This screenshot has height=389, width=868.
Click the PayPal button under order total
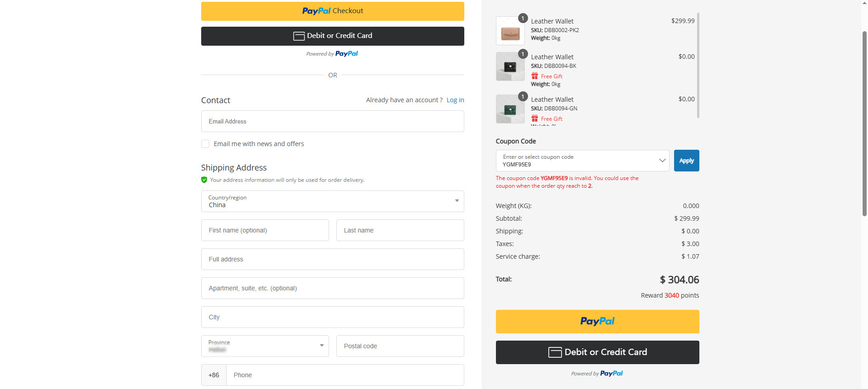click(x=597, y=322)
